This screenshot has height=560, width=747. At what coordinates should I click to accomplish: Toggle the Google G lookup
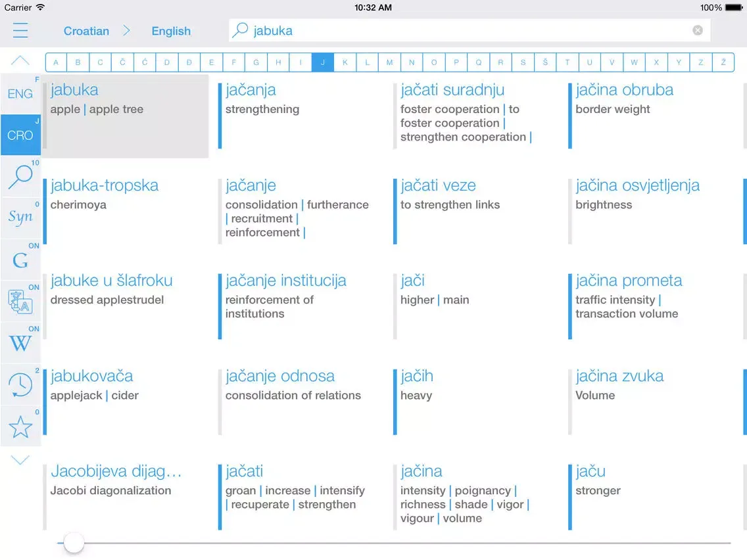(x=20, y=260)
